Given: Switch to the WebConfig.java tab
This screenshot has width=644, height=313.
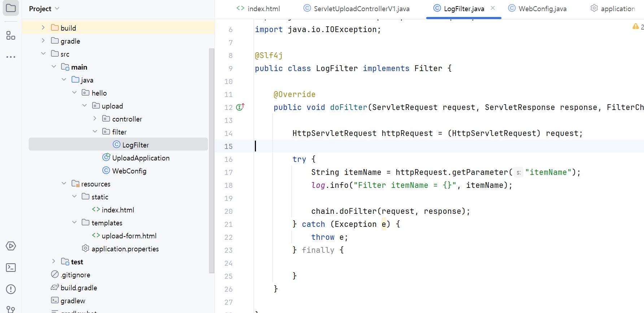Looking at the screenshot, I should (x=538, y=9).
